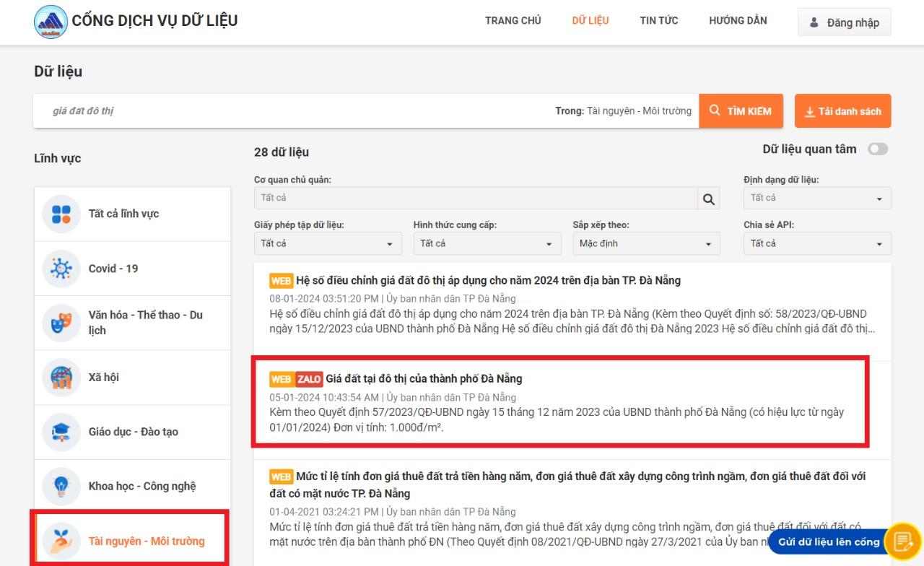Toggle the Dữ liệu quan tâm switch

878,149
